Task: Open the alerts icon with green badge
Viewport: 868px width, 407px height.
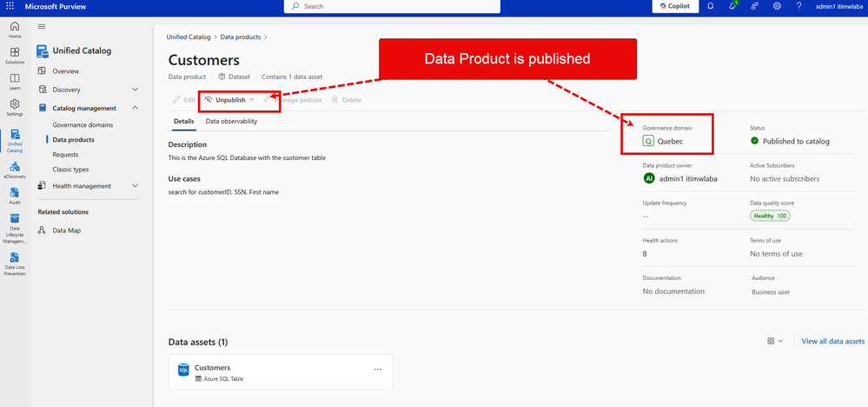Action: (733, 6)
